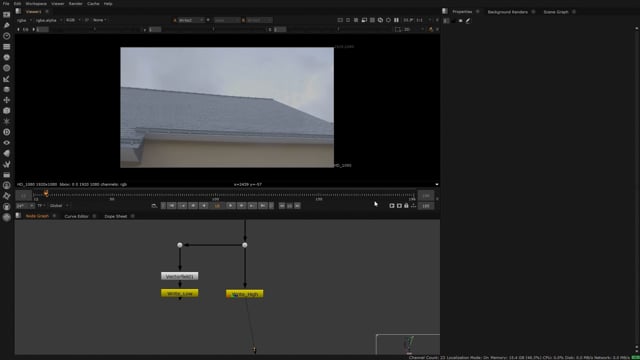Open the rgba.alpha channel dropdown
The width and height of the screenshot is (640, 360).
(x=49, y=20)
